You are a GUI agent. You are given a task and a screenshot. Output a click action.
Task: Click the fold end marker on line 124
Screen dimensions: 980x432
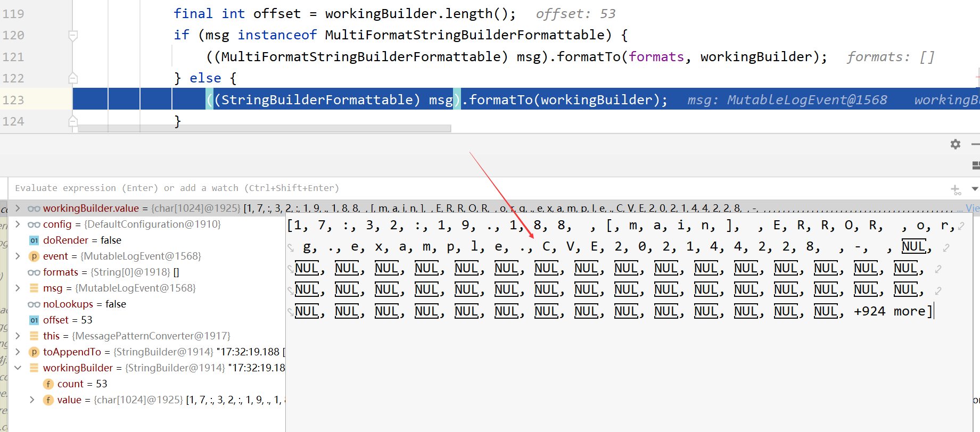pyautogui.click(x=73, y=121)
